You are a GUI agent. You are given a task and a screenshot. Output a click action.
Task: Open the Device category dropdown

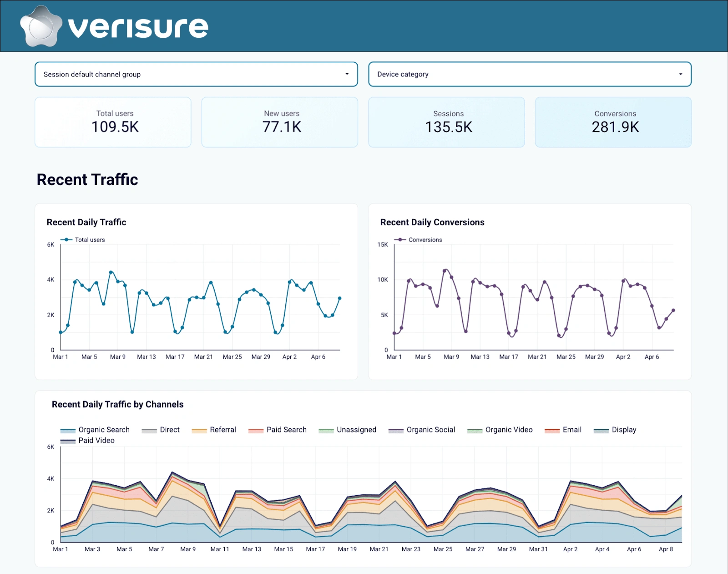530,74
